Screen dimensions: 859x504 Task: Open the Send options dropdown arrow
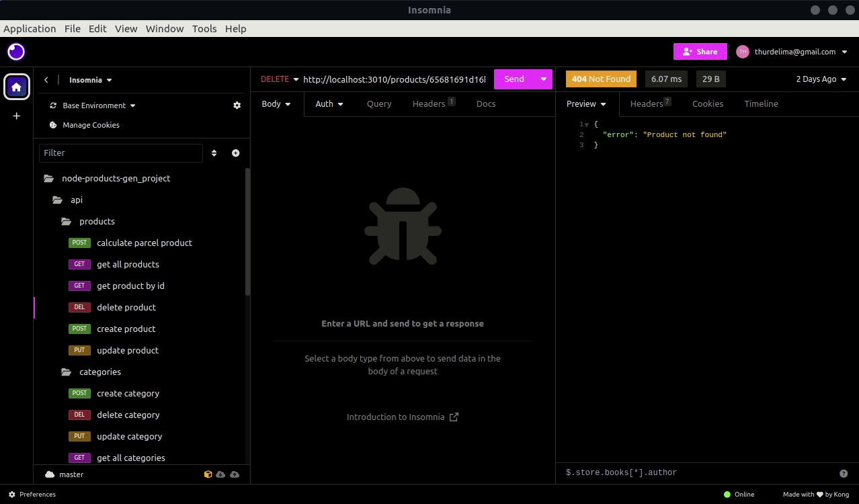(544, 79)
